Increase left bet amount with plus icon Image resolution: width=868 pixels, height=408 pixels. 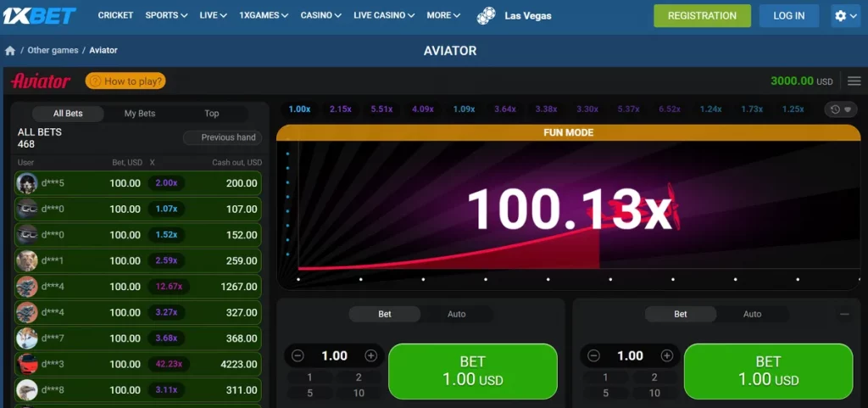point(371,356)
